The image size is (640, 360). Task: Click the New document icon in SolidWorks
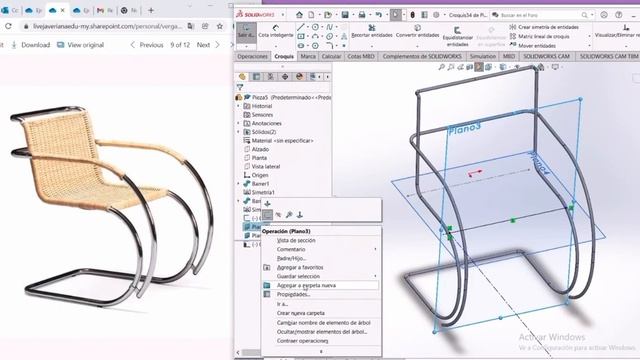(311, 15)
